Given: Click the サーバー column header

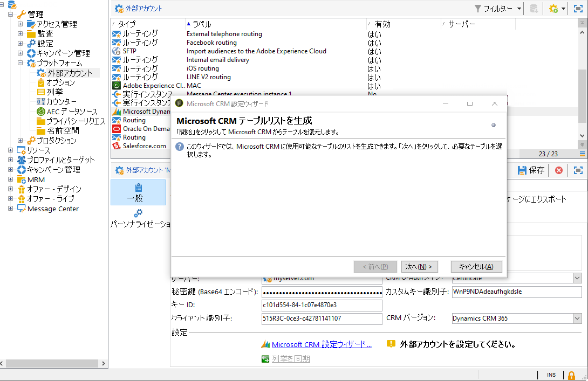Looking at the screenshot, I should click(x=461, y=24).
